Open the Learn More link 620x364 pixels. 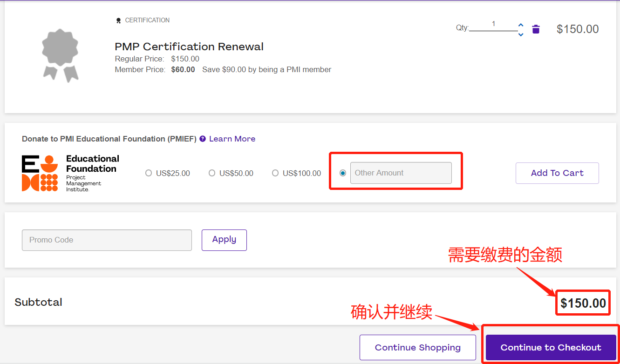point(232,139)
